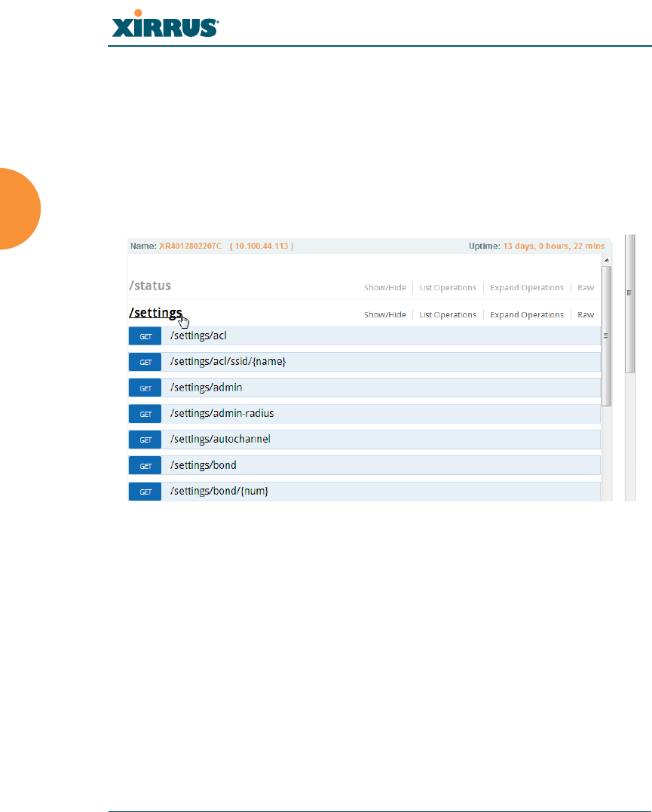
Task: Click GET button for /settings/autochannel
Action: tap(145, 440)
